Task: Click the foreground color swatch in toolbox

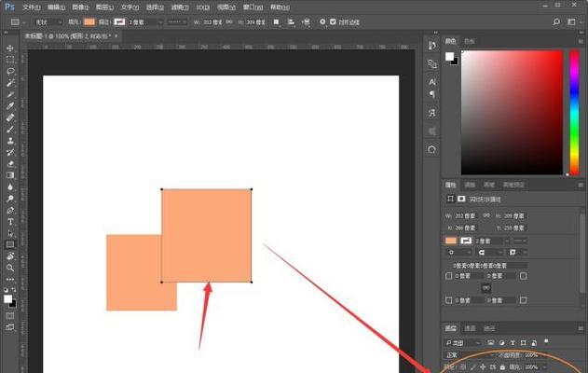Action: pos(7,298)
